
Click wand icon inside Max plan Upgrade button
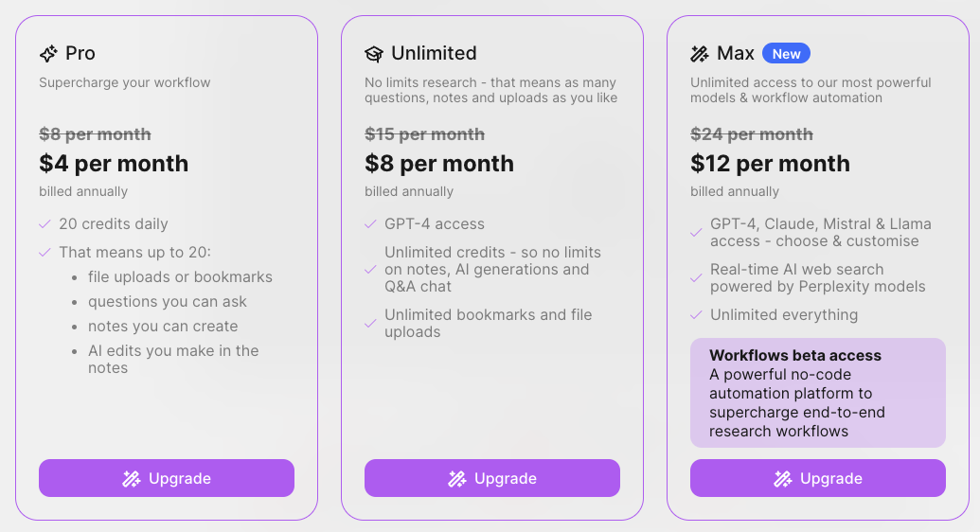click(782, 479)
